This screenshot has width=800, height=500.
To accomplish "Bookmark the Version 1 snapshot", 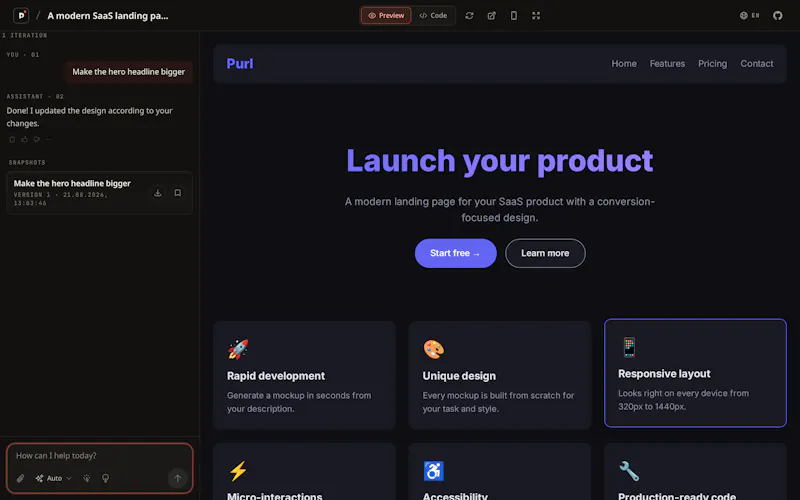I will pos(178,193).
